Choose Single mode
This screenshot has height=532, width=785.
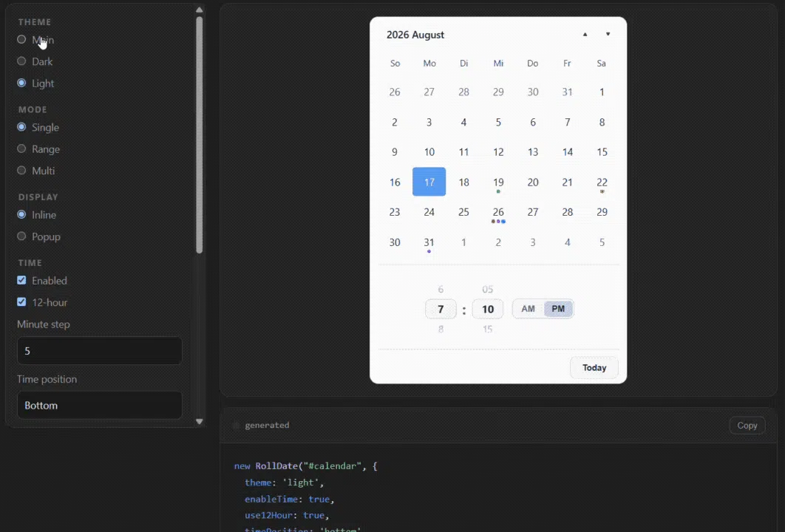(21, 127)
